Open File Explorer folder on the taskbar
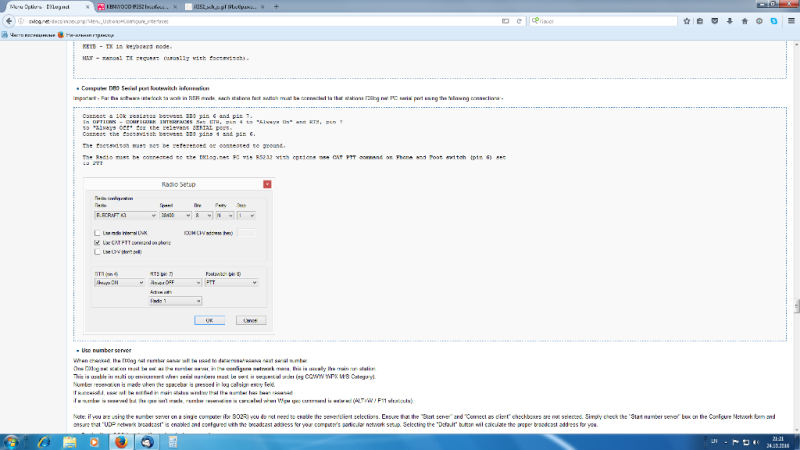 pos(69,442)
